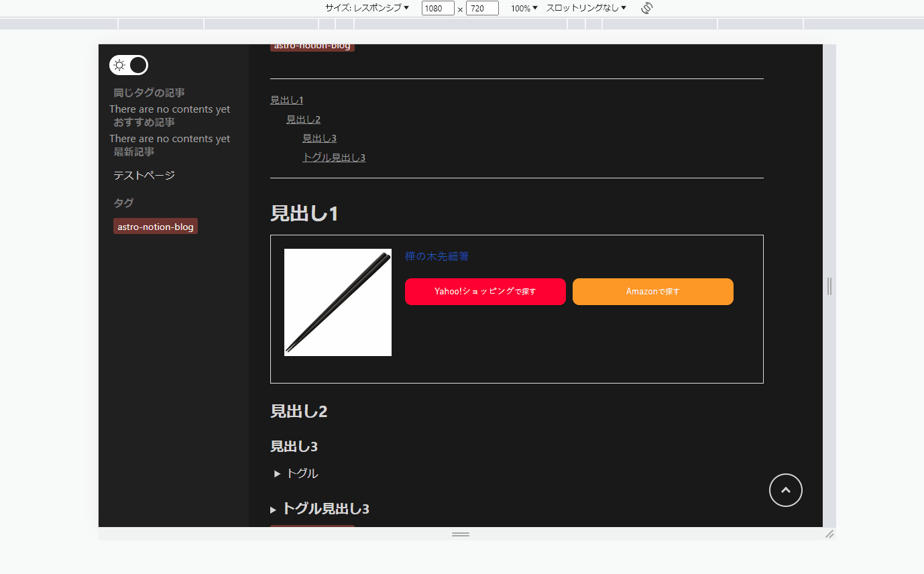Click the scroll-to-top arrow button
The image size is (924, 574).
785,490
